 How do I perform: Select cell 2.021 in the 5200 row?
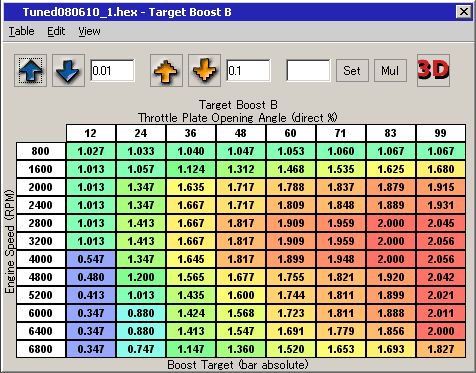click(441, 295)
